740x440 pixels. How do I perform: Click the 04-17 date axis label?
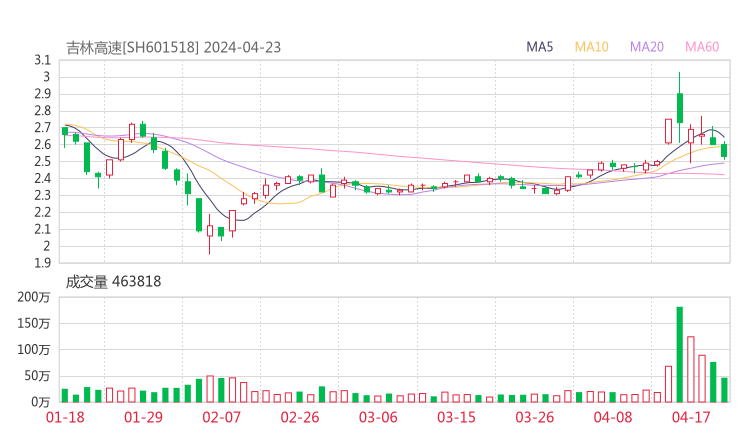tap(691, 417)
